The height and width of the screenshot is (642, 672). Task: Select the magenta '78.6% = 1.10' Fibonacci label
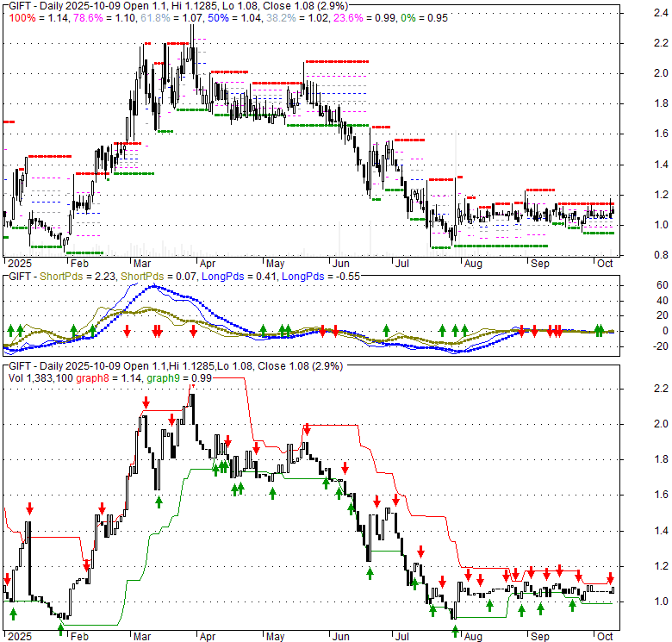coord(104,18)
